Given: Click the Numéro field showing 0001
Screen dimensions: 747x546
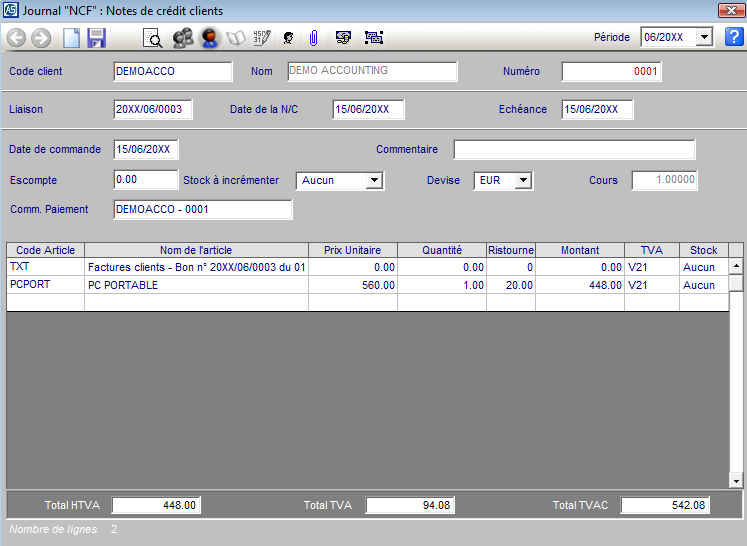Looking at the screenshot, I should pos(611,71).
